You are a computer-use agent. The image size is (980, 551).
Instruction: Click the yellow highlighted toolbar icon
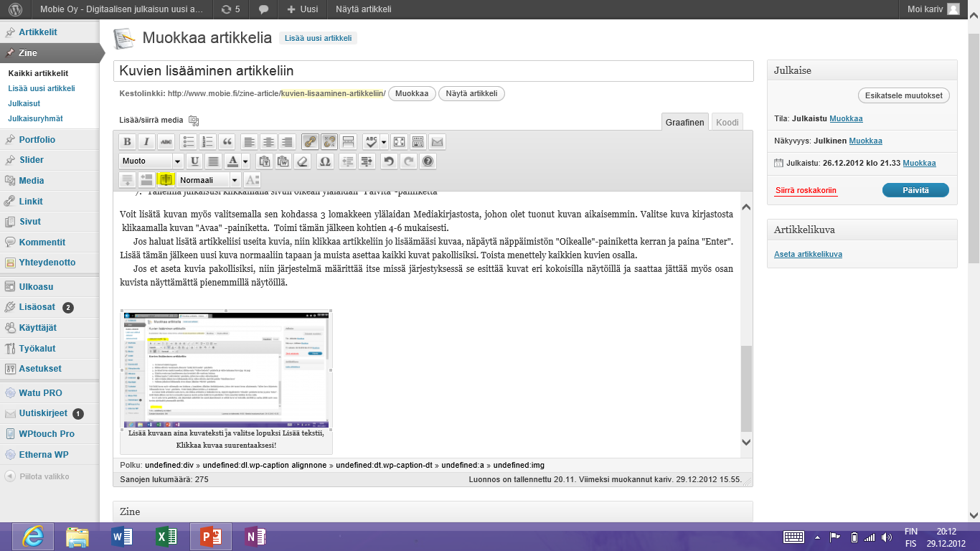click(x=166, y=180)
